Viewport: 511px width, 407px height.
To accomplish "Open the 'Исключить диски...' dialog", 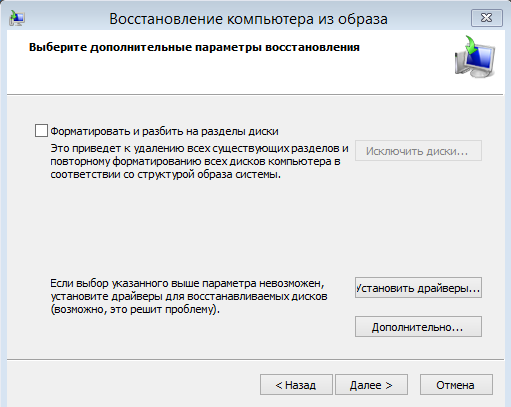I will [418, 151].
